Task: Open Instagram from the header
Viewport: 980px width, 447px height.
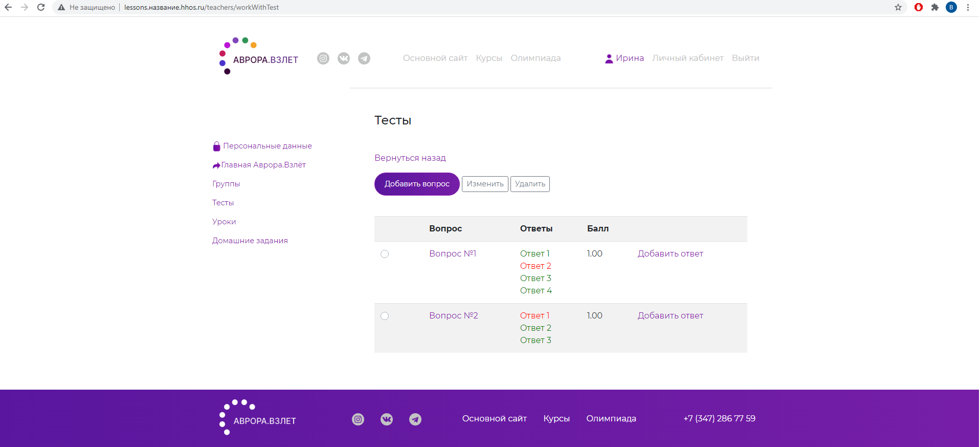Action: [323, 58]
